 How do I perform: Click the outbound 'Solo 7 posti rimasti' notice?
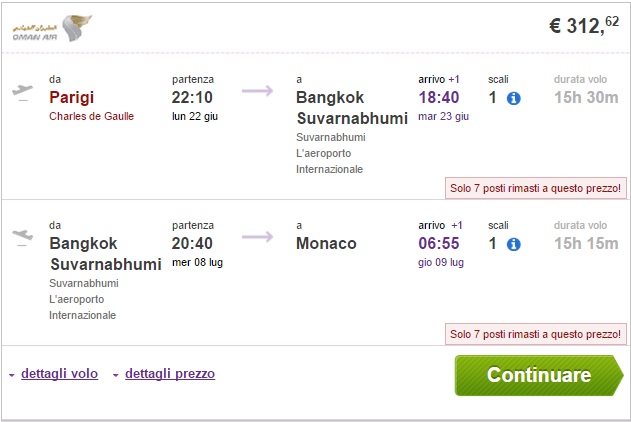click(536, 187)
